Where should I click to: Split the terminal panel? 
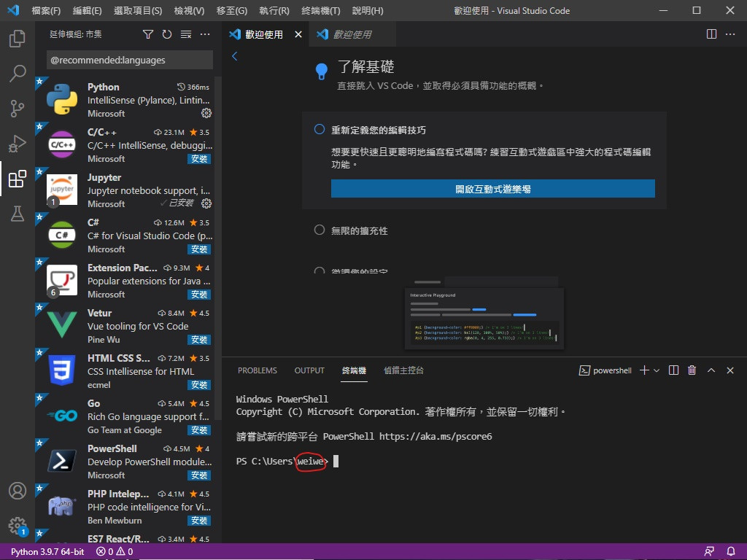(x=673, y=370)
